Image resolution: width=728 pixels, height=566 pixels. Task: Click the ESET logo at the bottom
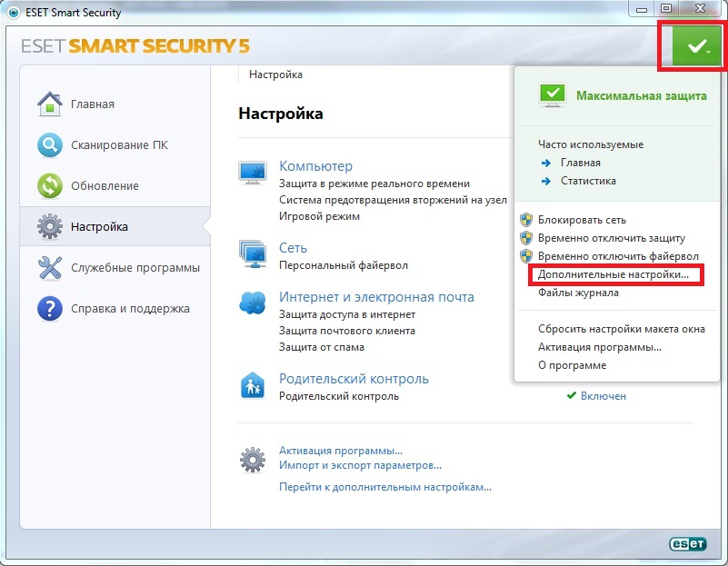point(688,543)
